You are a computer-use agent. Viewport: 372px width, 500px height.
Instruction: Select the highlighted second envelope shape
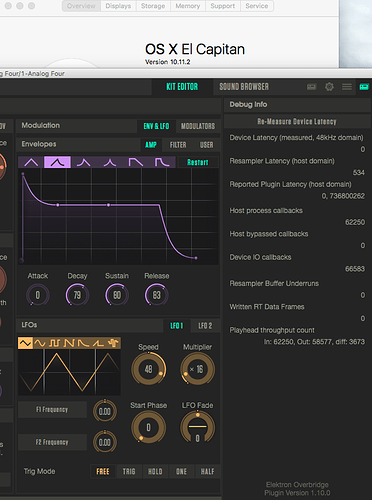57,162
